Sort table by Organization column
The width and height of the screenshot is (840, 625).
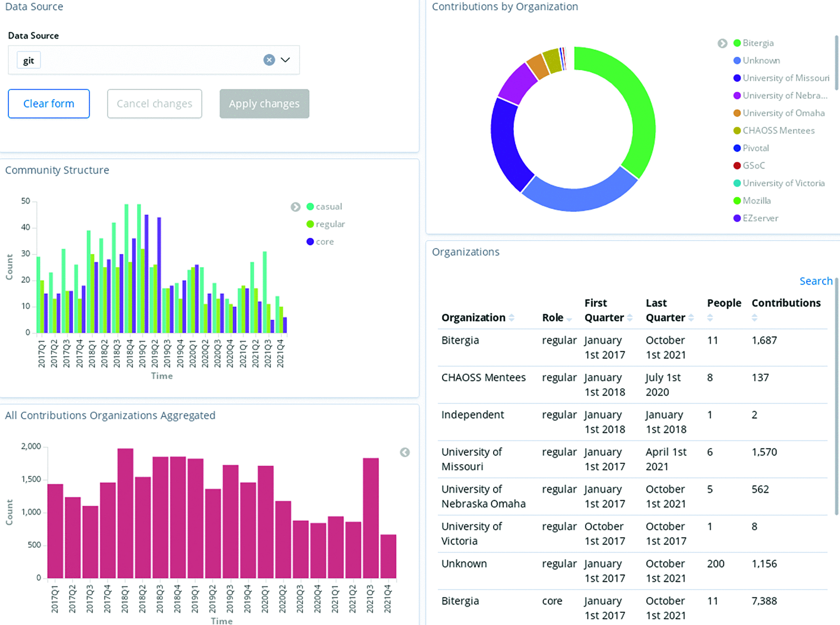pos(512,318)
